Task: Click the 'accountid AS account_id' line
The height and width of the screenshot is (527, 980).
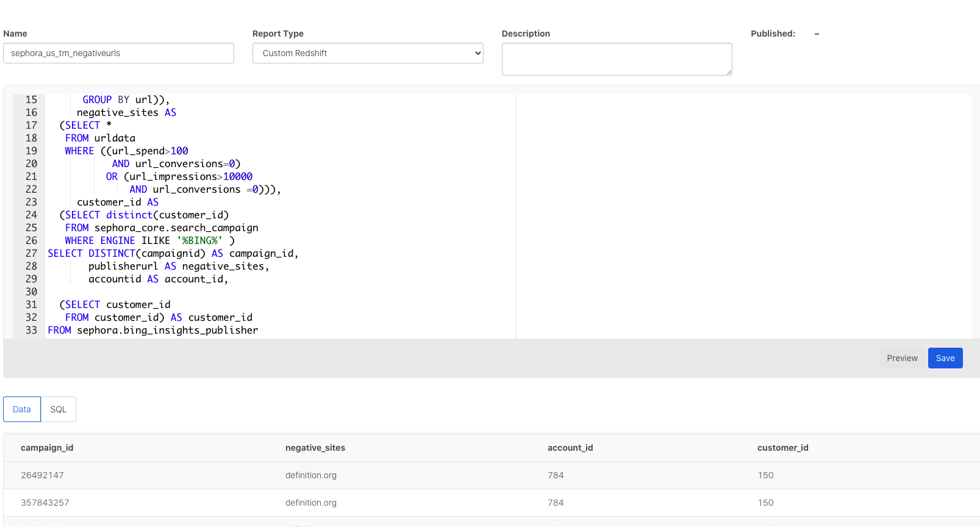Action: coord(159,279)
